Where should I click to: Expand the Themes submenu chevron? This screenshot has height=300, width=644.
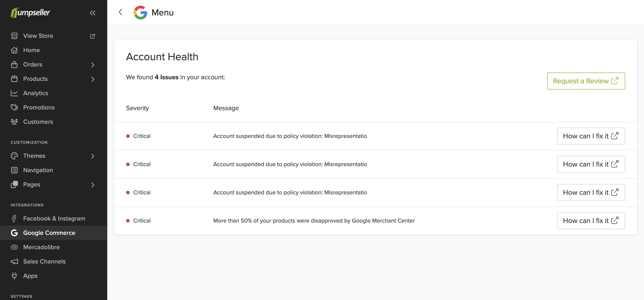point(93,156)
